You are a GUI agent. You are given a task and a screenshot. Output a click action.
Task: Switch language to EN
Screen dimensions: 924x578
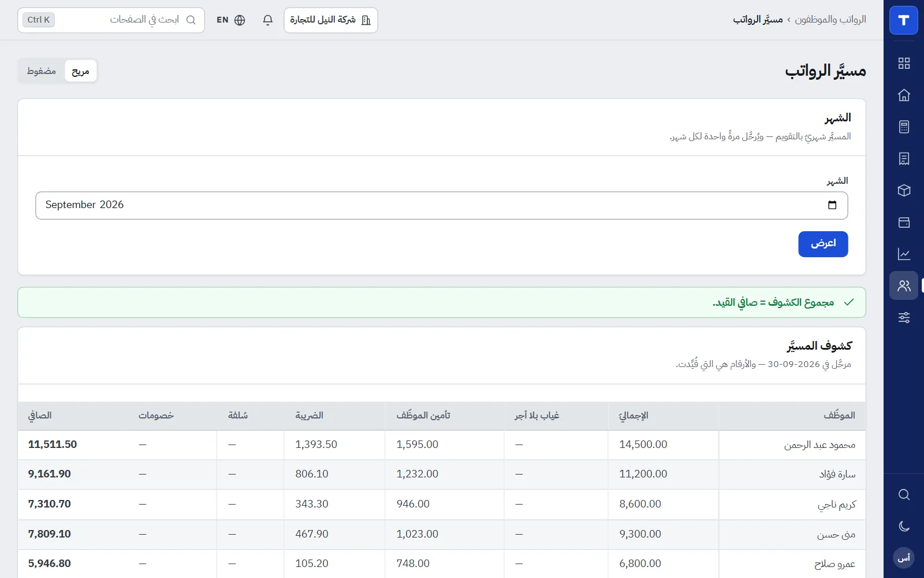(230, 20)
